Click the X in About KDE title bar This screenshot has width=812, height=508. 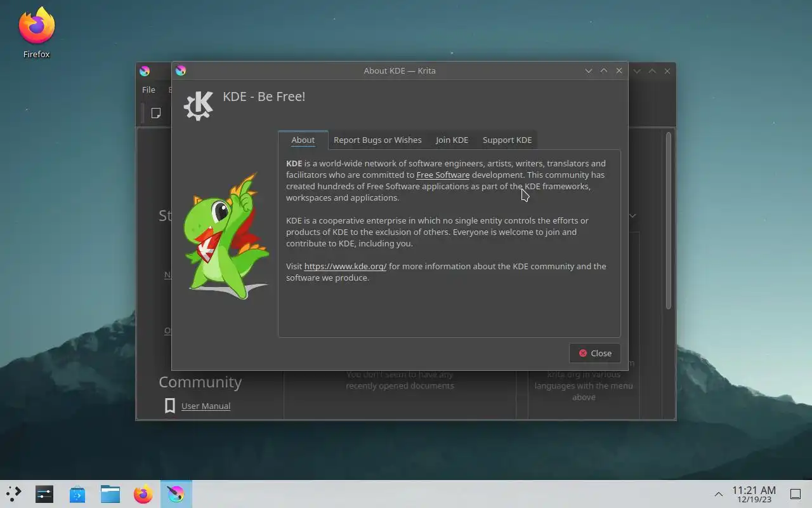[619, 70]
